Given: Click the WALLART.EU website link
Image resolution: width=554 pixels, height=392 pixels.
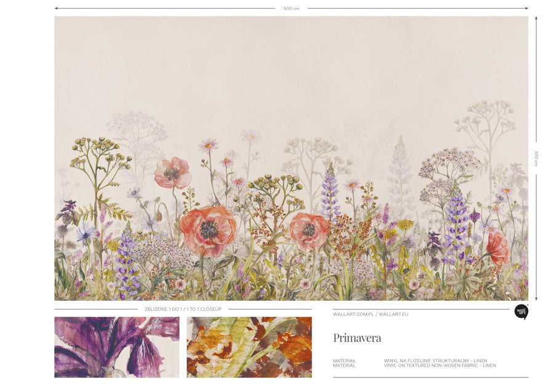Looking at the screenshot, I should 393,314.
